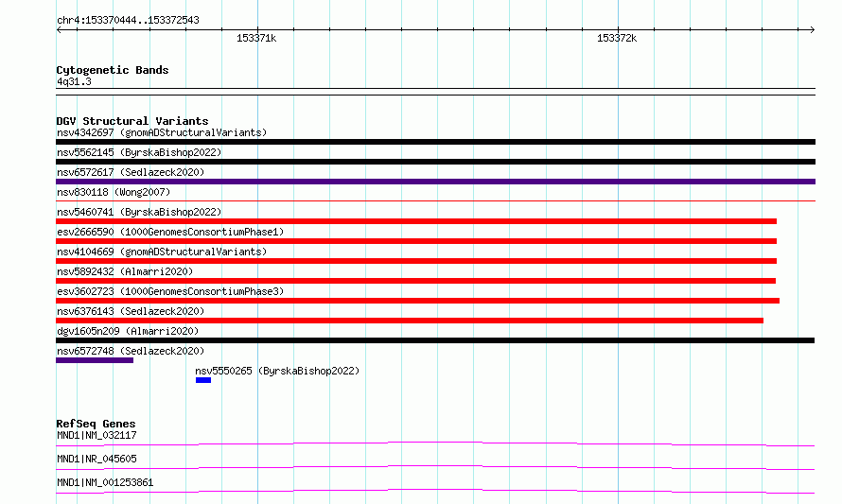This screenshot has height=504, width=842.
Task: Click the red bar for nsv6376143
Action: click(410, 321)
